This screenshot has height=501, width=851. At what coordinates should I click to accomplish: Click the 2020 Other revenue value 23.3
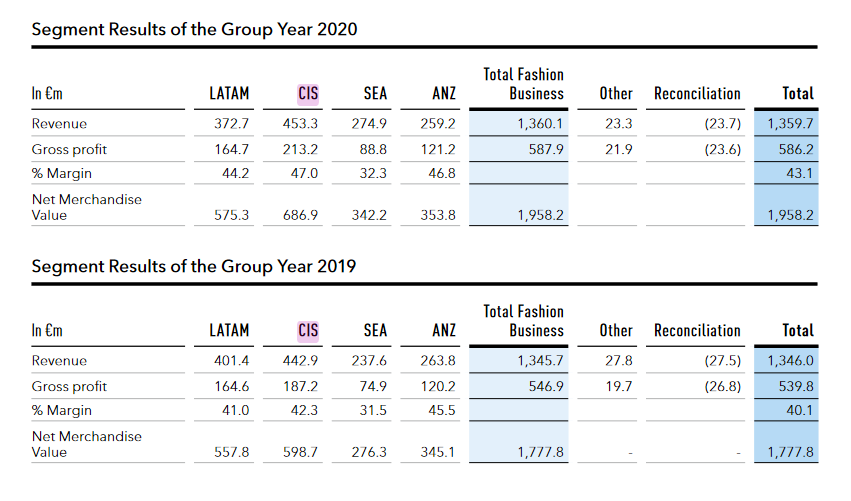619,124
